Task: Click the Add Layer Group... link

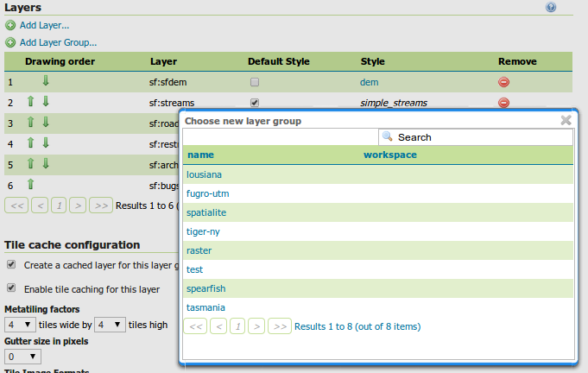Action: 58,42
